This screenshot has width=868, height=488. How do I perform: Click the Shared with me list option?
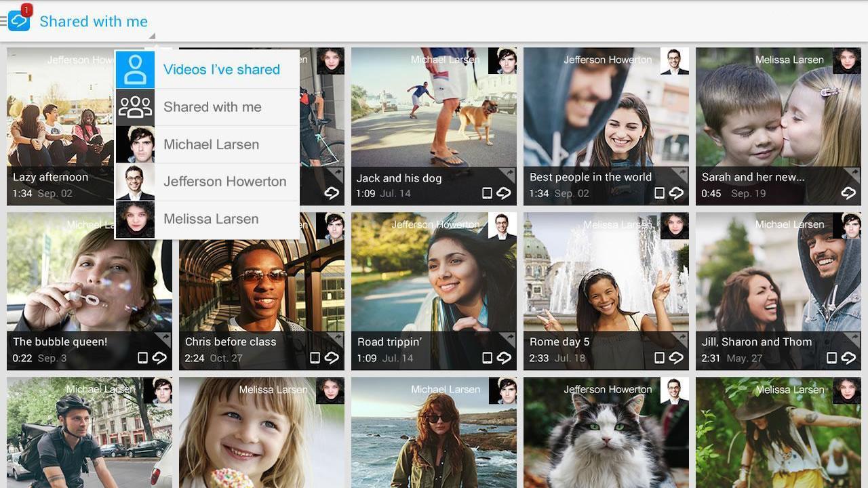212,106
